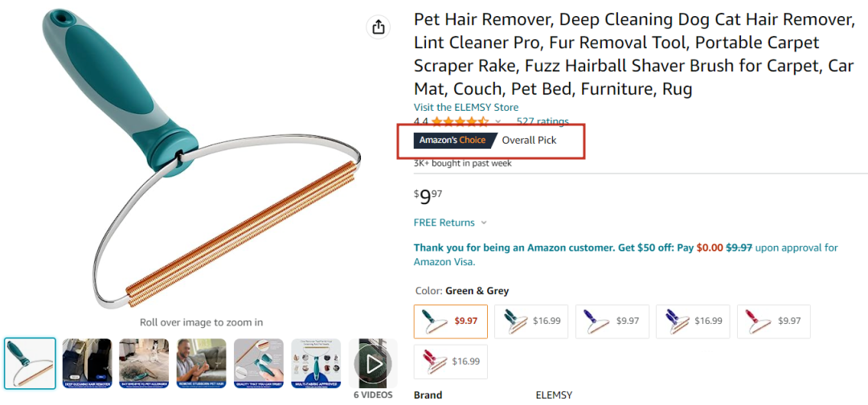Open the rating popover chevron beside stars
Image resolution: width=868 pixels, height=405 pixels.
(498, 122)
